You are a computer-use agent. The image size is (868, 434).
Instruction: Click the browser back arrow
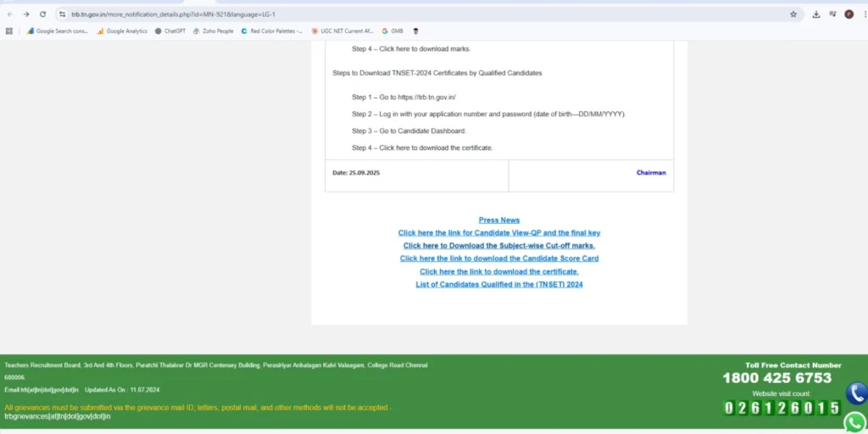coord(10,14)
